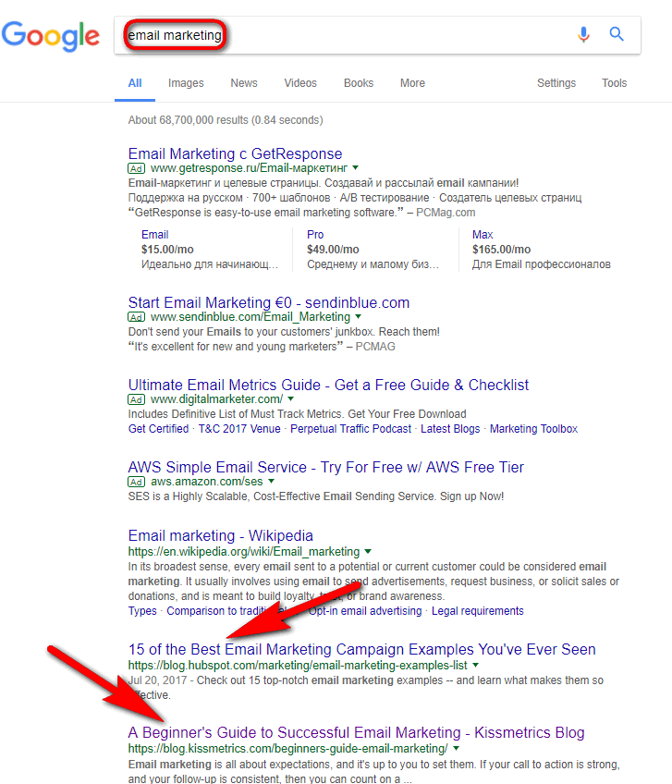The height and width of the screenshot is (784, 672).
Task: Focus the search box containing email marketing
Action: (377, 35)
